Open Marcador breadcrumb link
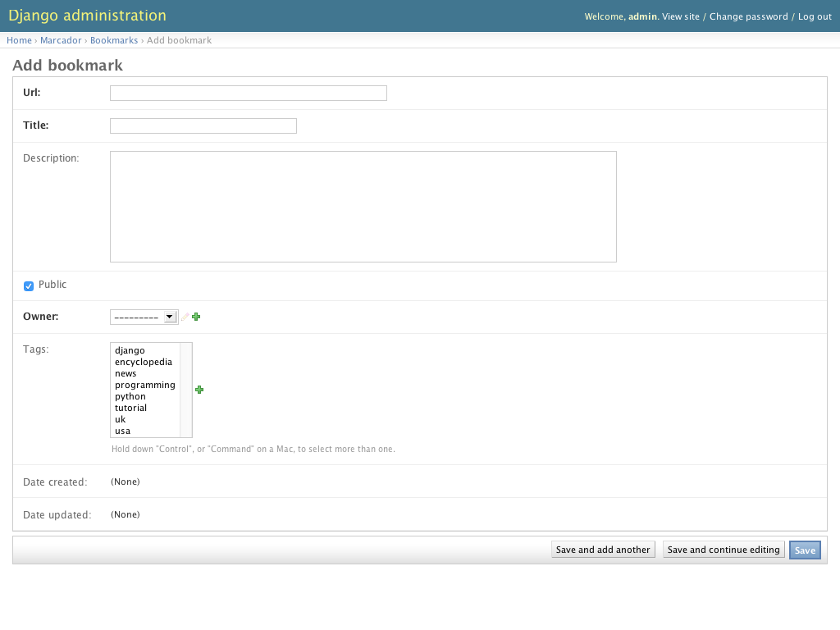 point(61,40)
